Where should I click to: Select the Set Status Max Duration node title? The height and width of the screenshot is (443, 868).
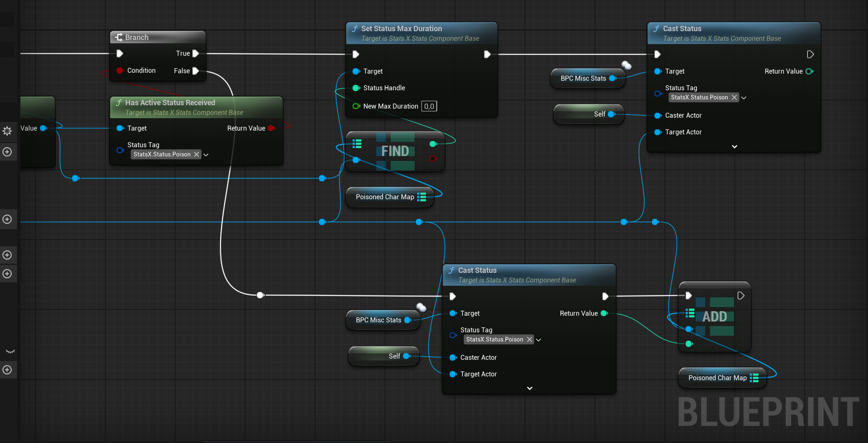click(401, 29)
